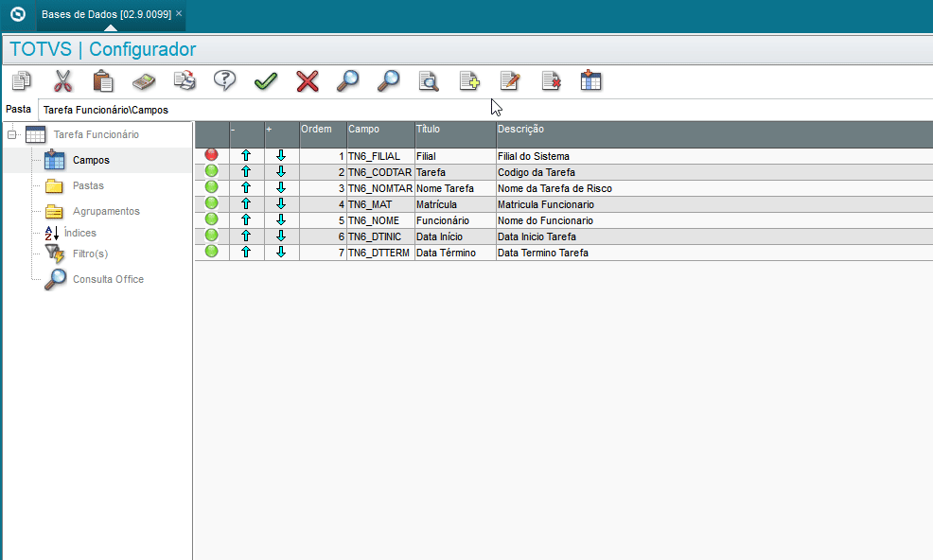
Task: Click the first magnifier search icon
Action: [x=348, y=81]
